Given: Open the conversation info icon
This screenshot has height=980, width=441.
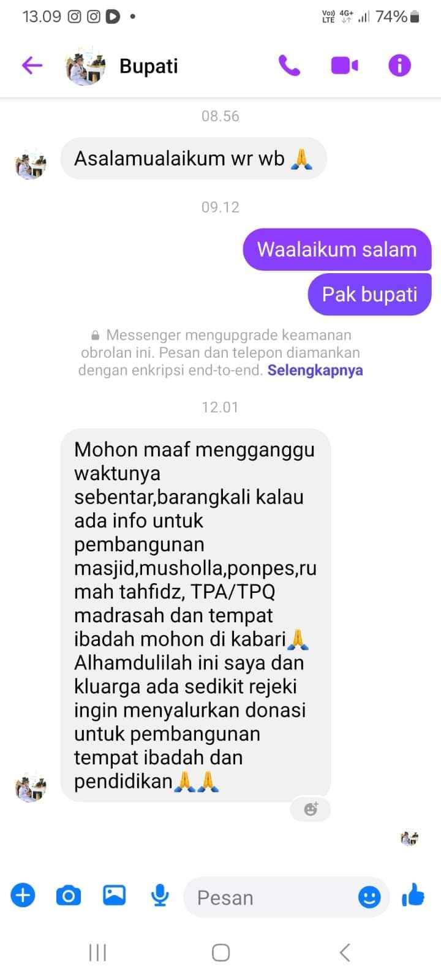Looking at the screenshot, I should pyautogui.click(x=399, y=65).
